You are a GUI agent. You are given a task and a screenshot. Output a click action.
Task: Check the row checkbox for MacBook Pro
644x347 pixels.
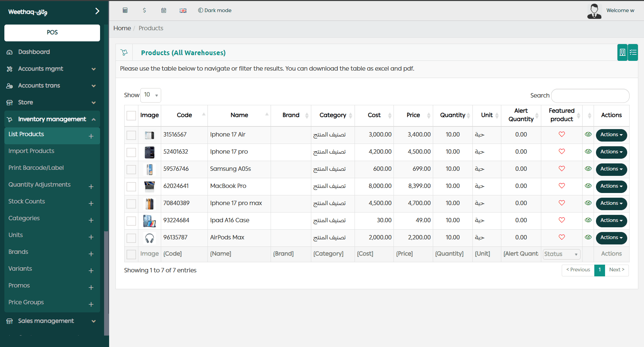tap(131, 187)
